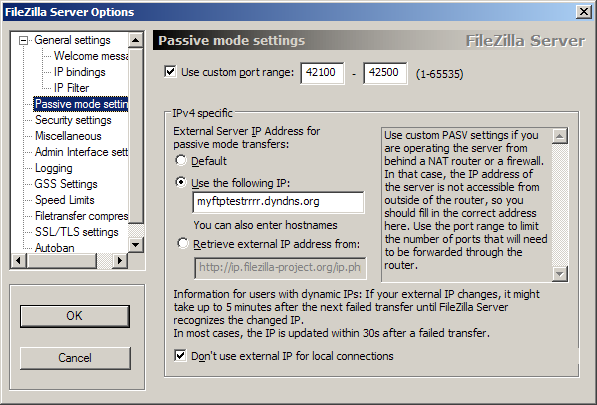Click the help text scroll down arrow

tap(559, 273)
